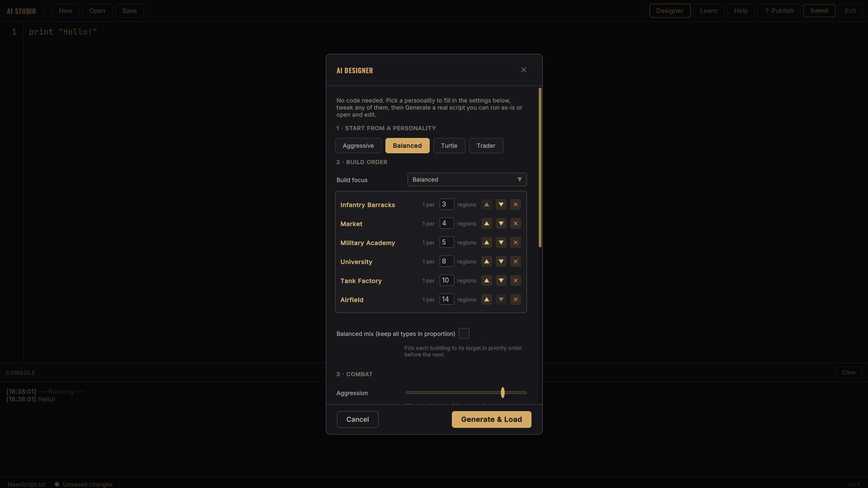Enable the Balanced mix checkbox

(x=464, y=333)
